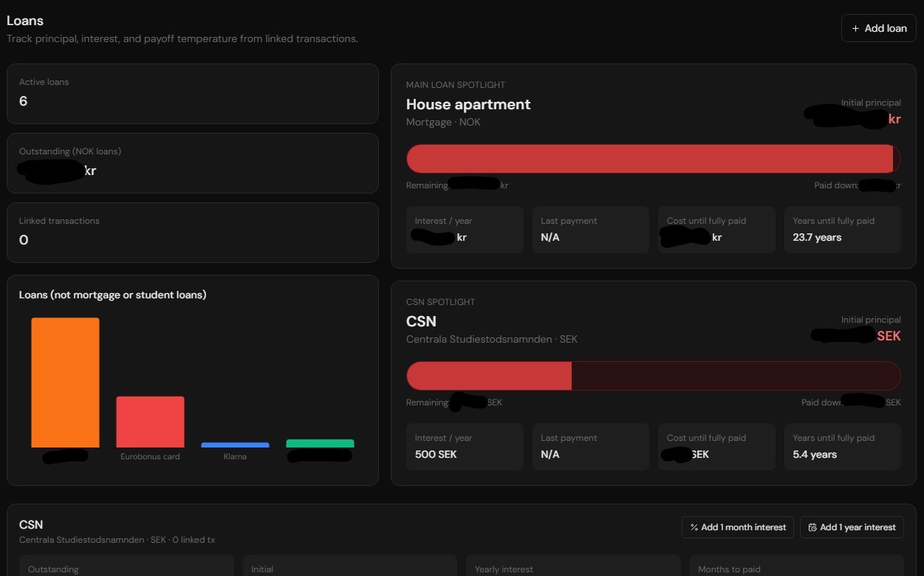Screen dimensions: 924x576
Task: Open the Outstanding NOK loans card
Action: point(193,163)
